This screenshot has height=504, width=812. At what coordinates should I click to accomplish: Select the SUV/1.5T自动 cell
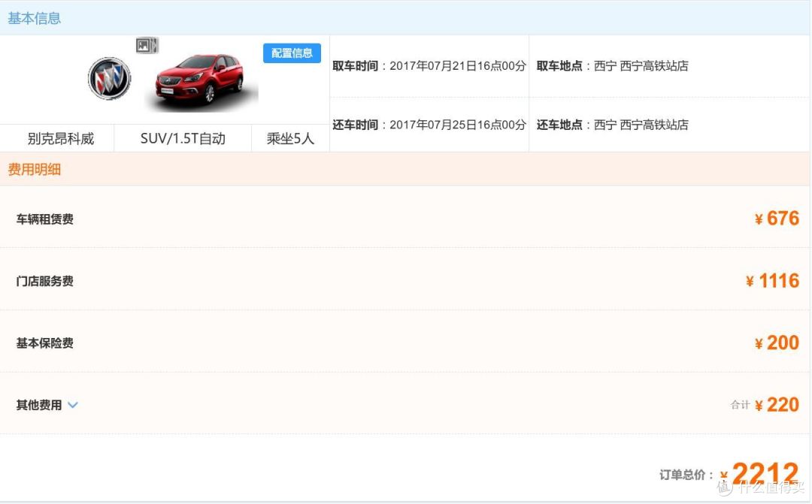[183, 139]
